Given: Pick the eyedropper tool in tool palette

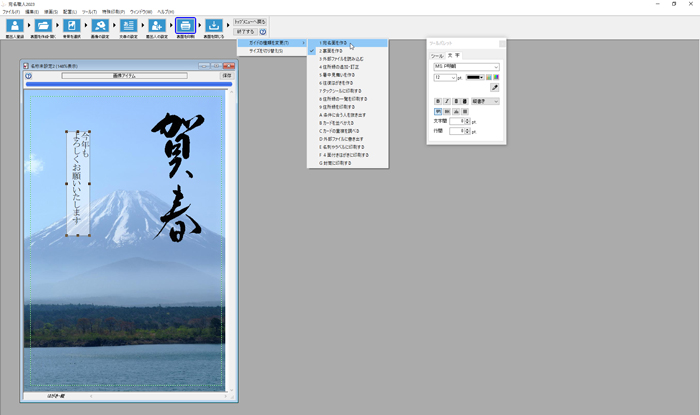Looking at the screenshot, I should coord(494,88).
